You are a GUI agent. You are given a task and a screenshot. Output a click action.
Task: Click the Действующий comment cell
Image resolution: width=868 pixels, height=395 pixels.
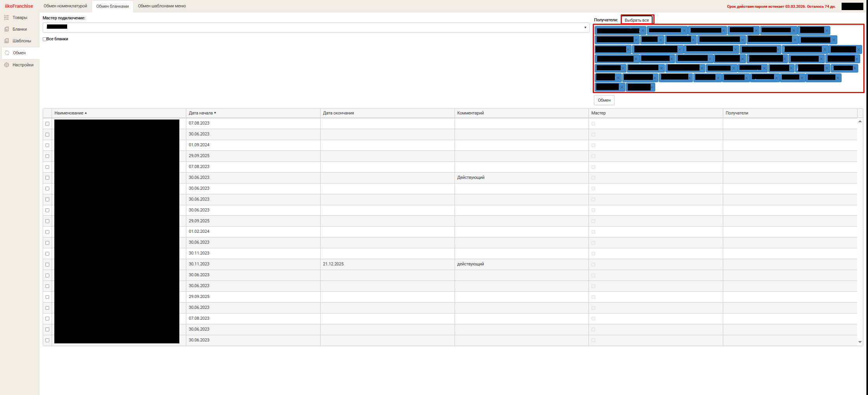point(522,178)
